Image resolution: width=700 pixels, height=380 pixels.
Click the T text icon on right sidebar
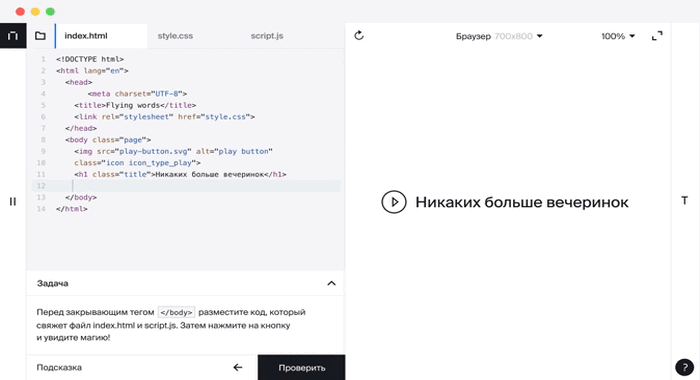point(684,200)
